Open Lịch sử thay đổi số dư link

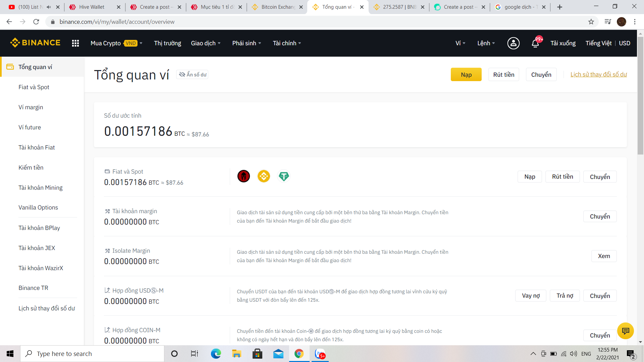pyautogui.click(x=598, y=74)
